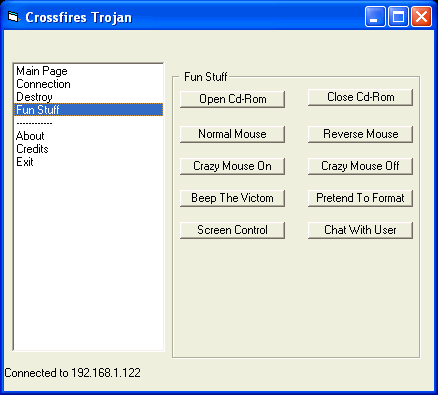Select Credits from the list
Viewport: 438px width, 395px height.
[x=88, y=149]
